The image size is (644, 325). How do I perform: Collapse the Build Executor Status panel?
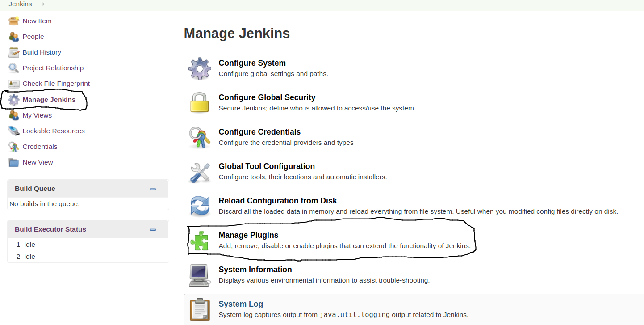pos(153,230)
